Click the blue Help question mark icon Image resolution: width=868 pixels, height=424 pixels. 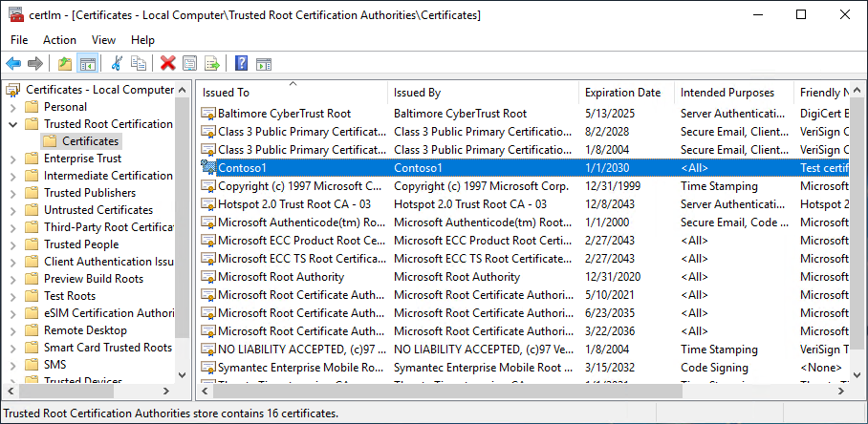pyautogui.click(x=241, y=64)
